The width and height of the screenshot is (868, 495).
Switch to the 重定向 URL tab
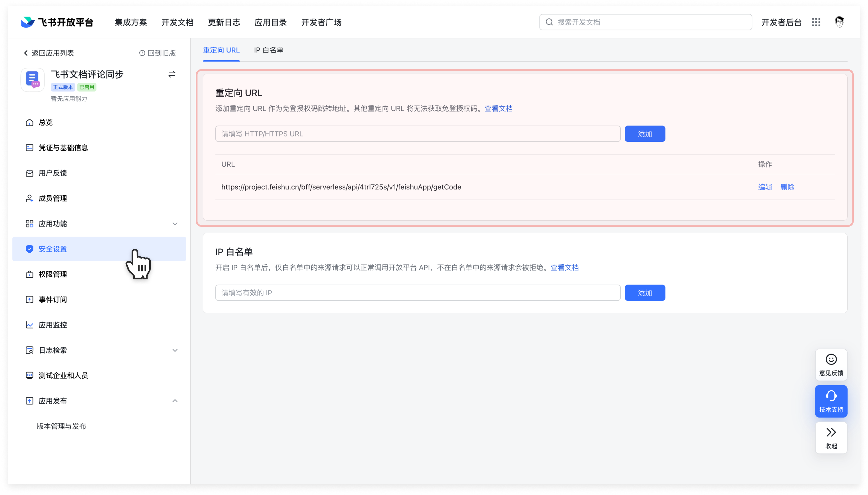tap(221, 50)
